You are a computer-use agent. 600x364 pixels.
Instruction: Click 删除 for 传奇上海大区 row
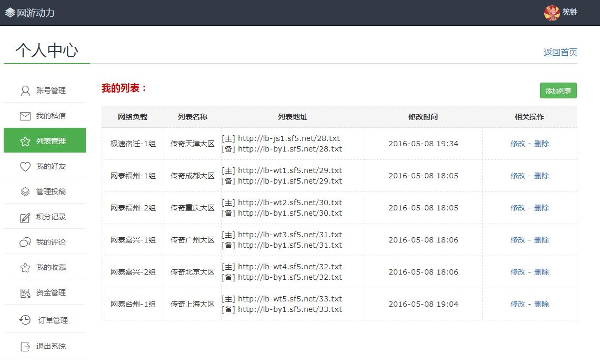tap(542, 305)
